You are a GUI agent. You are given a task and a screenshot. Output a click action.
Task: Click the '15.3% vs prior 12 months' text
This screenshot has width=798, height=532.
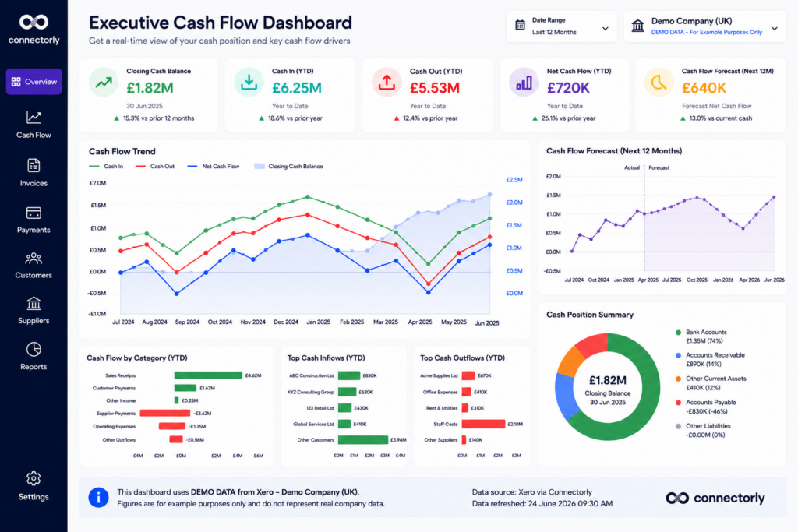pyautogui.click(x=158, y=118)
